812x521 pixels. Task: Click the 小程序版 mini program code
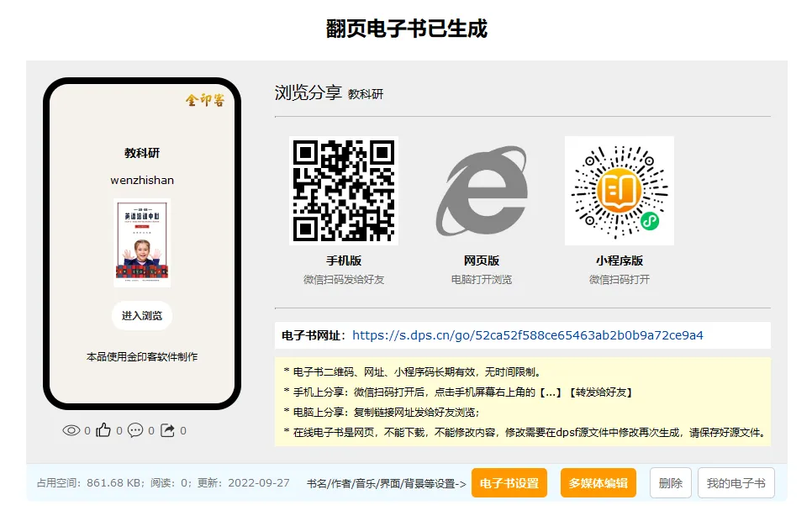(620, 191)
